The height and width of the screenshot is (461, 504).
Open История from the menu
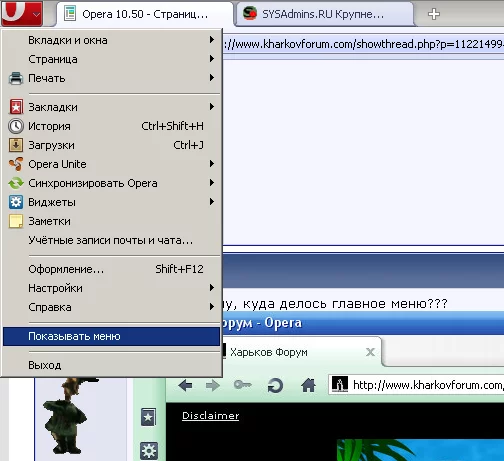pyautogui.click(x=111, y=126)
